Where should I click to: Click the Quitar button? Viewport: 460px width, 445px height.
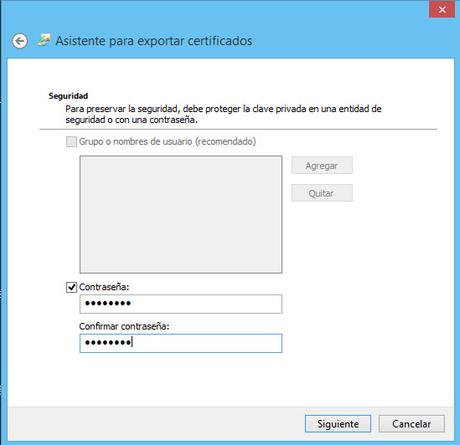(322, 193)
